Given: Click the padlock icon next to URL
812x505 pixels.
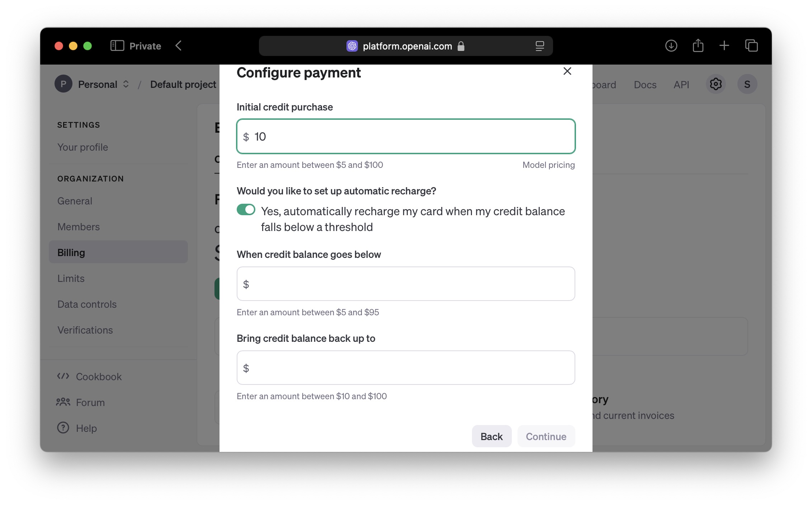Looking at the screenshot, I should [461, 46].
